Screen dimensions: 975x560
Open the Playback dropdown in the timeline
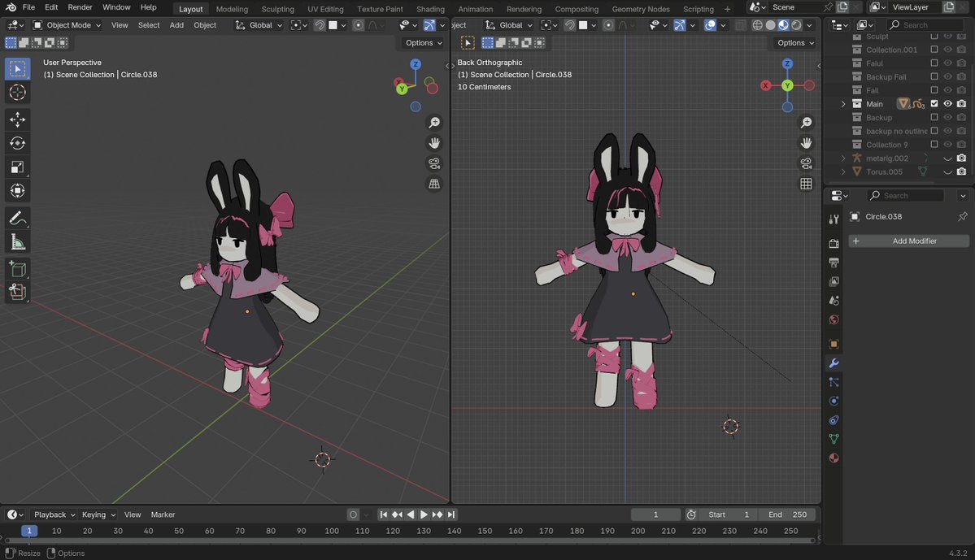54,514
